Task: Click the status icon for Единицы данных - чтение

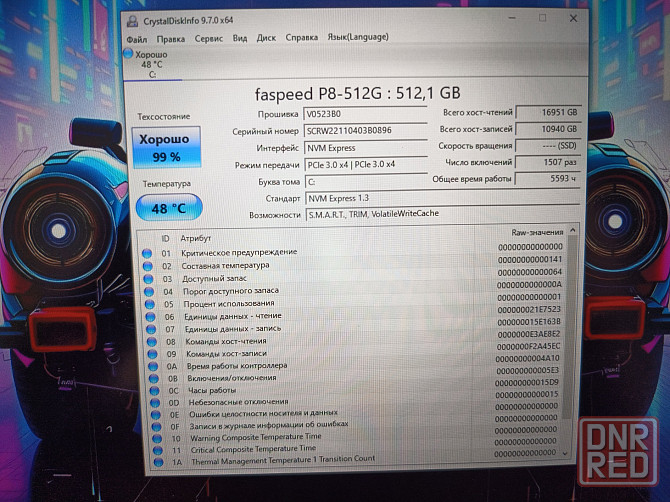Action: 150,317
